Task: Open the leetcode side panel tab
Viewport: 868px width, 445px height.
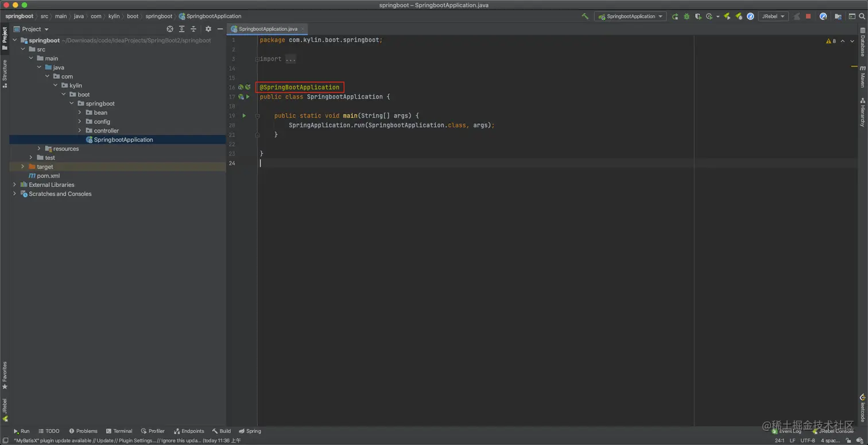Action: 862,408
